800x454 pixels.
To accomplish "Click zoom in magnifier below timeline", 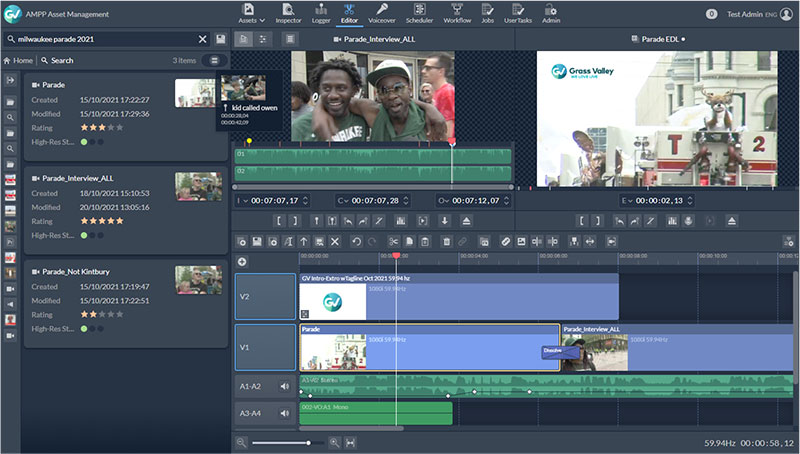I will tap(334, 443).
